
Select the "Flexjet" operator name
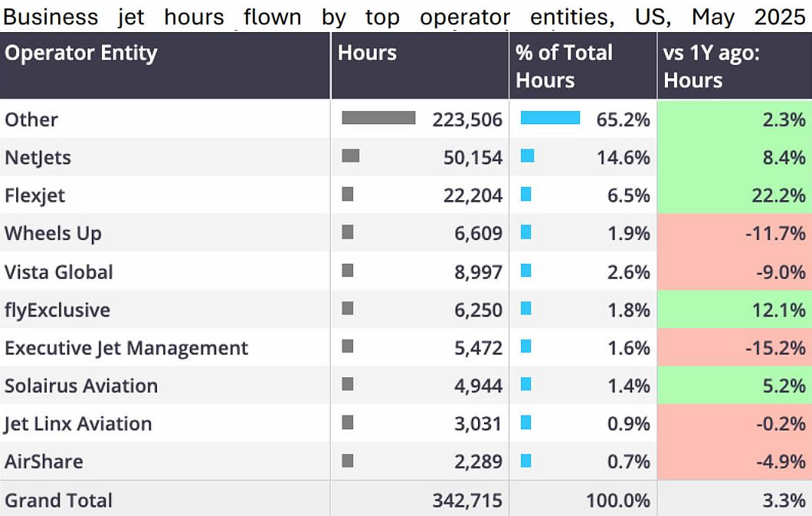tap(34, 196)
